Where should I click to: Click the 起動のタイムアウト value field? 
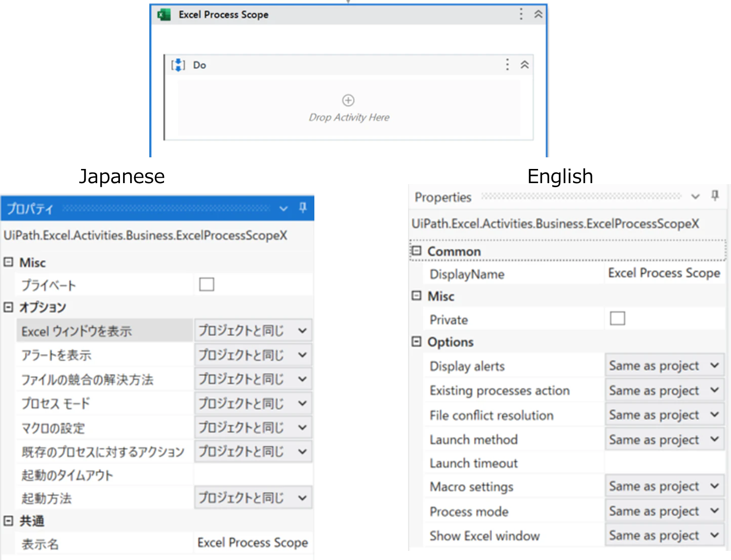pos(253,475)
